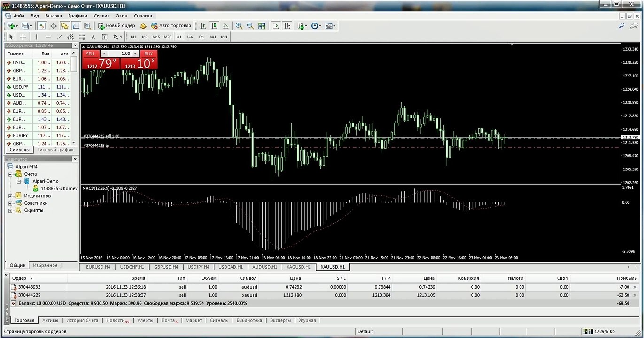This screenshot has width=644, height=338.
Task: Toggle the Авто-торговля button
Action: pyautogui.click(x=171, y=26)
